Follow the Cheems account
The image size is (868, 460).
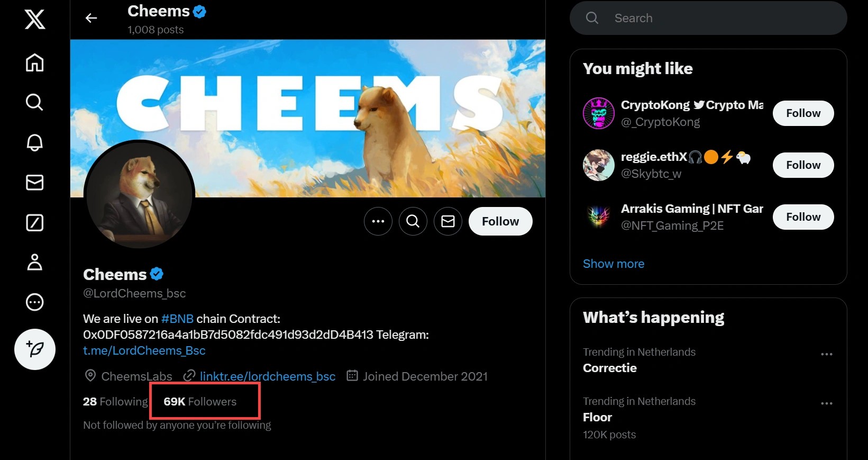500,221
